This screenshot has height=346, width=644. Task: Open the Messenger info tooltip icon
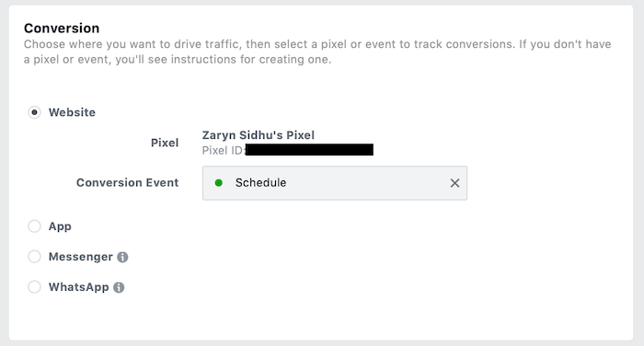(x=122, y=258)
